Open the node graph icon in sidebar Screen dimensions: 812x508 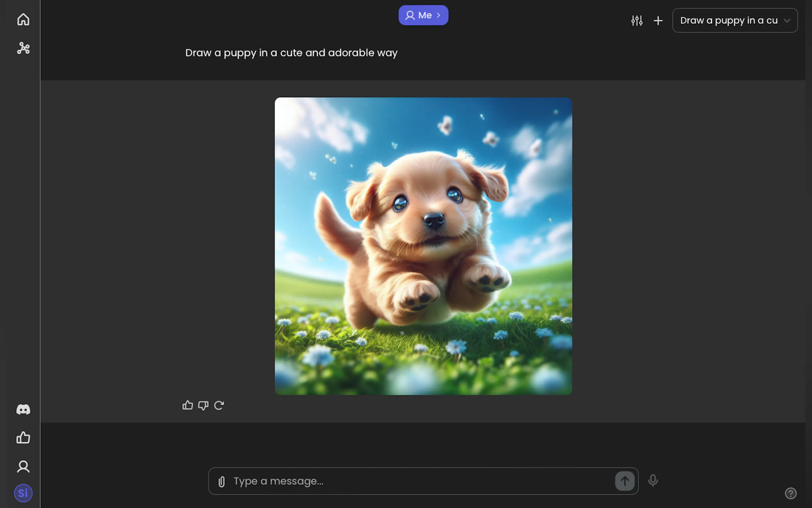tap(23, 48)
